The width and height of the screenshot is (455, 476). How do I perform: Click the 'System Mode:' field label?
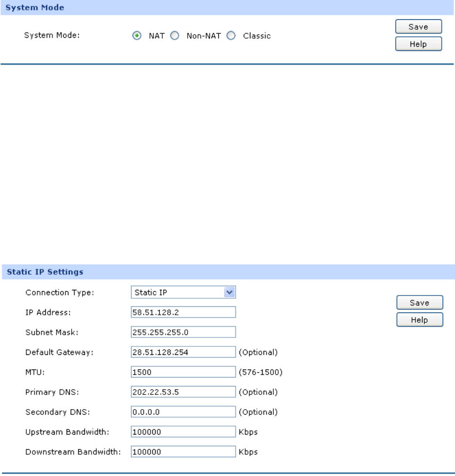[52, 35]
